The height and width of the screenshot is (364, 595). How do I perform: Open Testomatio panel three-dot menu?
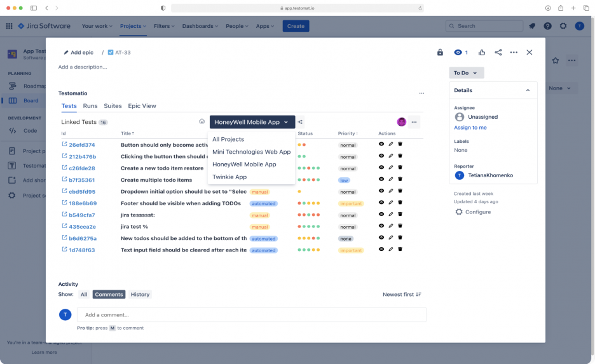(x=421, y=93)
